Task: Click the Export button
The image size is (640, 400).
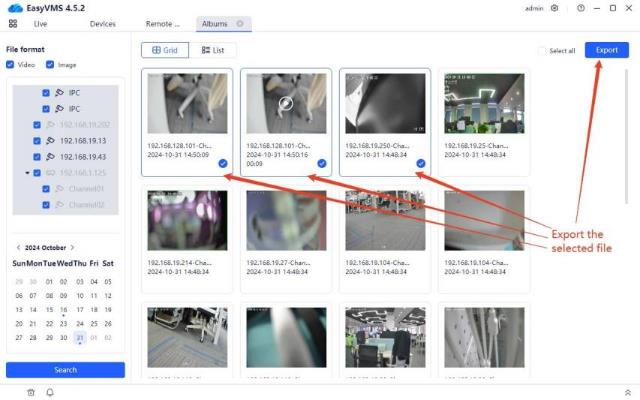Action: (606, 50)
